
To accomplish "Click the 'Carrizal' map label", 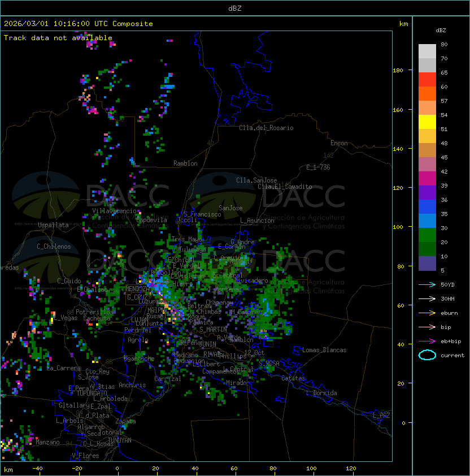I will (168, 379).
